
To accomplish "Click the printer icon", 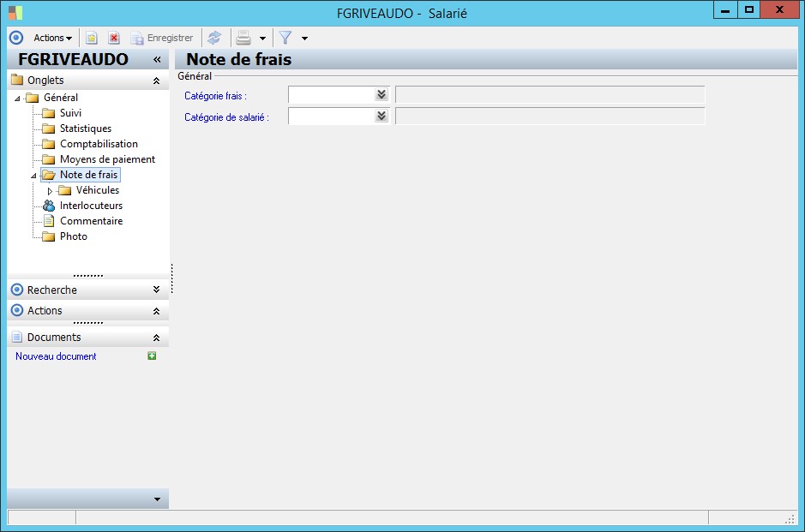I will [243, 38].
